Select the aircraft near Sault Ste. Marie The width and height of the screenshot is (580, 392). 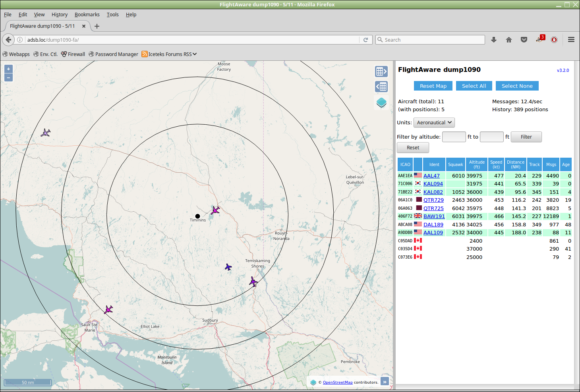point(108,309)
